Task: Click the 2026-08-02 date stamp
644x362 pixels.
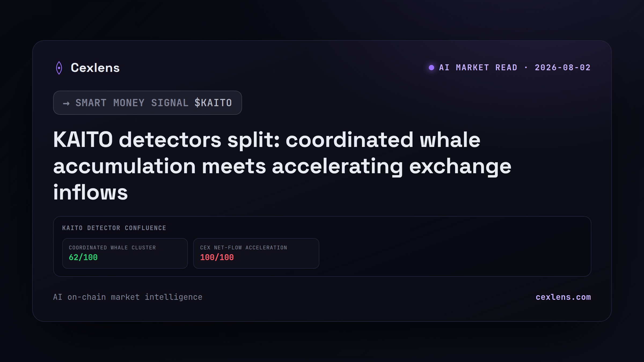Action: tap(563, 68)
